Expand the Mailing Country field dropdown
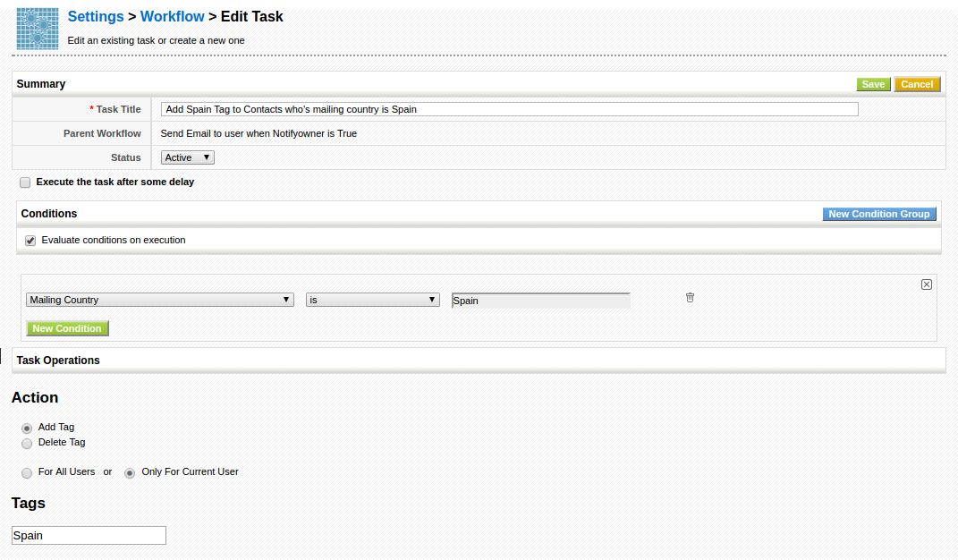958x560 pixels. pyautogui.click(x=160, y=301)
